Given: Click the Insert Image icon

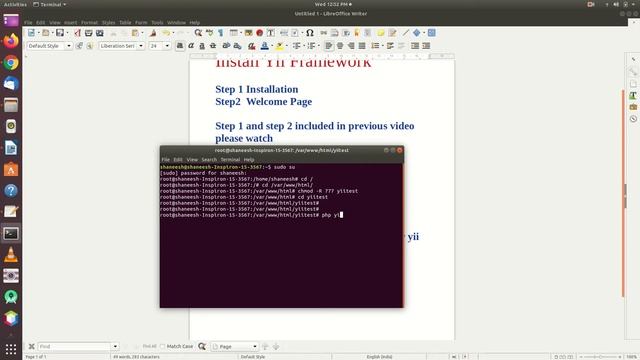Looking at the screenshot, I should pyautogui.click(x=248, y=33).
